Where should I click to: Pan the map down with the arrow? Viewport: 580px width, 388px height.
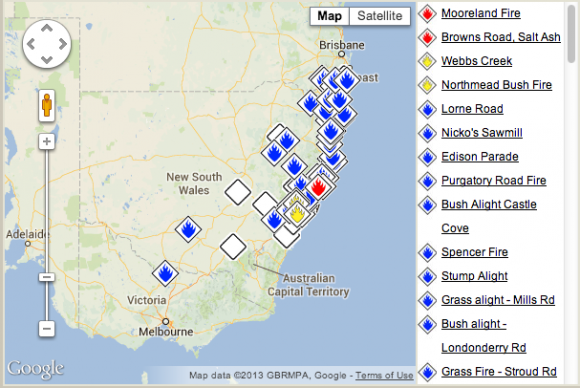pyautogui.click(x=47, y=59)
